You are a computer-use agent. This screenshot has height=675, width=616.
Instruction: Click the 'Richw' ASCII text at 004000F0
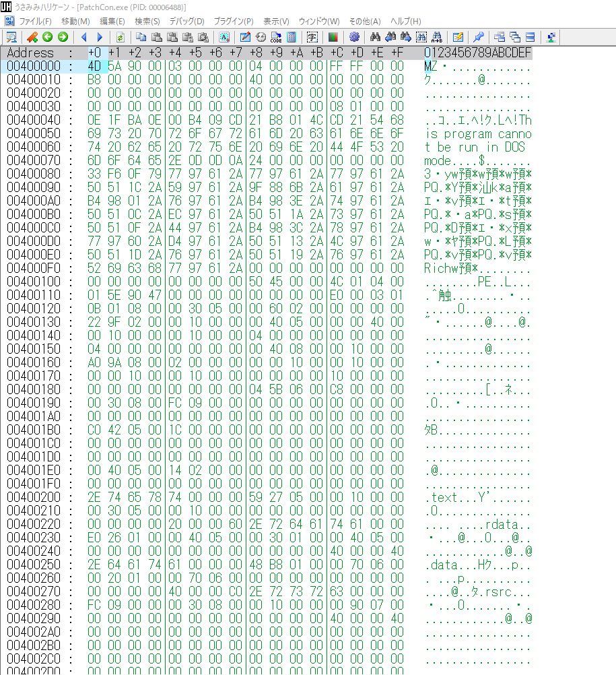tap(442, 268)
